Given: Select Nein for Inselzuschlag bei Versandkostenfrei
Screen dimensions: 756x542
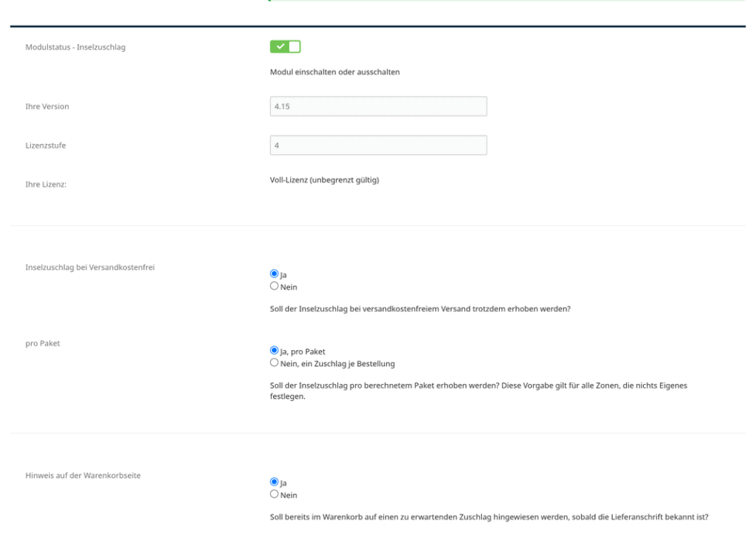Looking at the screenshot, I should coord(274,286).
